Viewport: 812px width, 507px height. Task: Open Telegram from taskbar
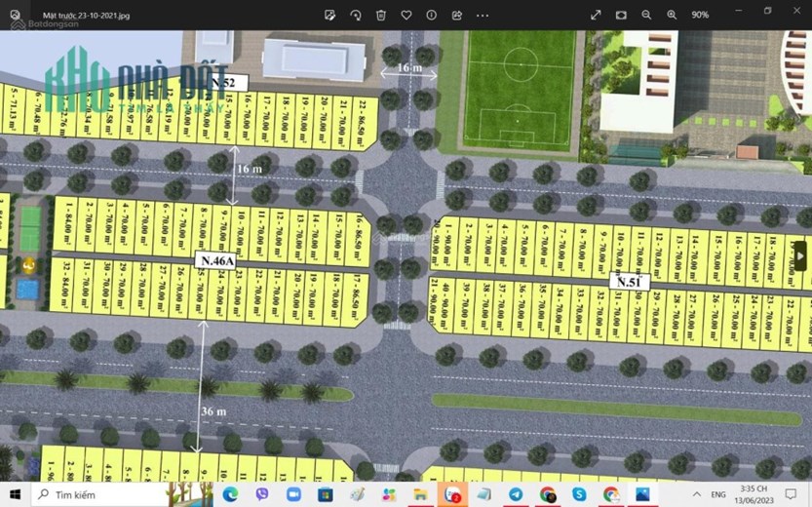click(516, 494)
